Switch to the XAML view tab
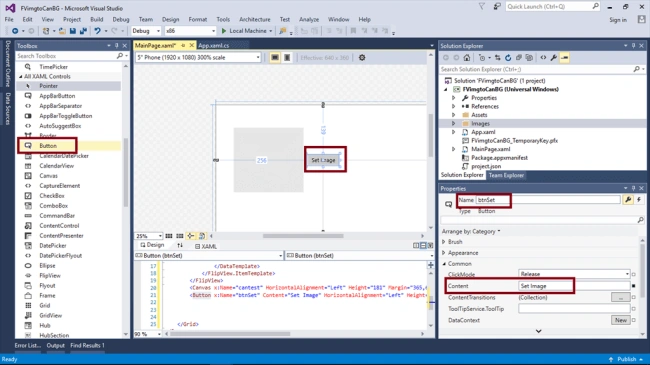Screen dimensions: 650x365 click(206, 246)
